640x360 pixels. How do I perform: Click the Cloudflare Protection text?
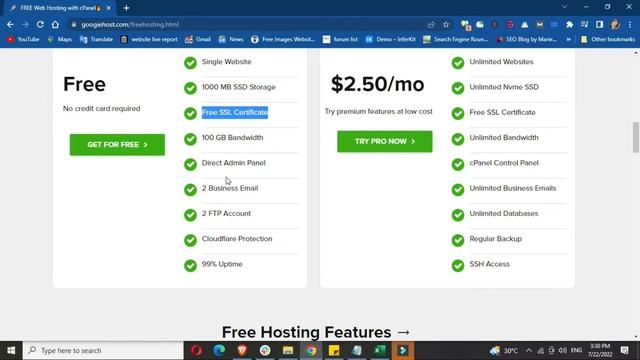click(237, 239)
